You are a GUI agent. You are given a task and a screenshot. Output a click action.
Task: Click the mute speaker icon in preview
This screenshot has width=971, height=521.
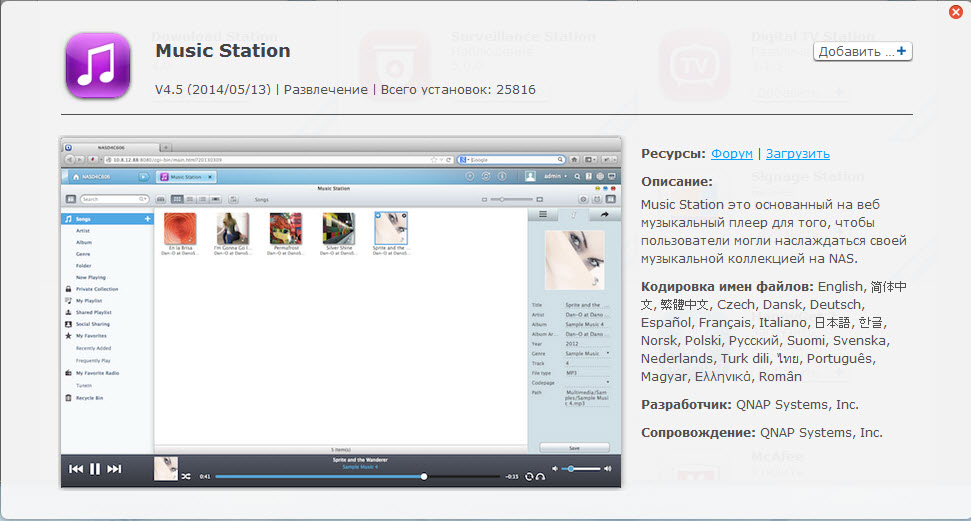[555, 469]
